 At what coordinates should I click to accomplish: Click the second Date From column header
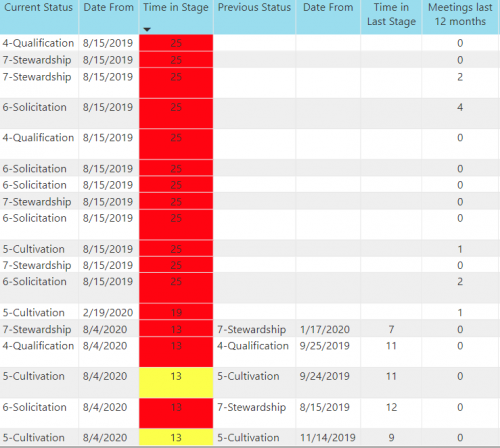(x=328, y=7)
